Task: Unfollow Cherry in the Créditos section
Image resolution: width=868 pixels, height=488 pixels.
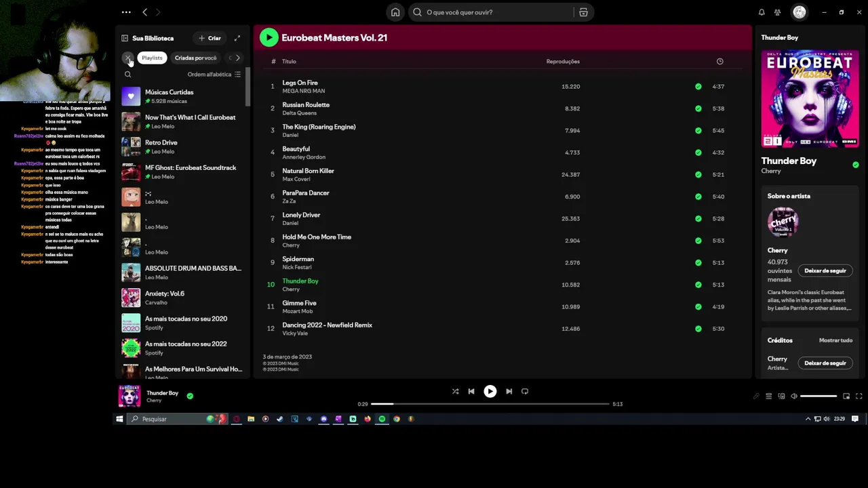Action: pyautogui.click(x=825, y=363)
